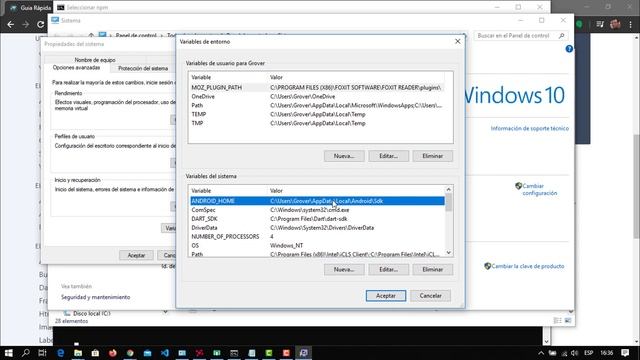Screen dimensions: 640x360
Task: Open Firefox from the taskbar
Action: 113,353
